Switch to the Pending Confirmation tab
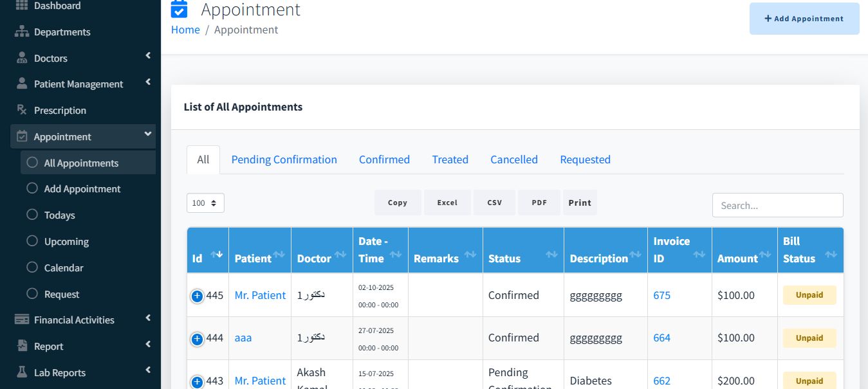Screen dimensions: 868x389 click(284, 159)
